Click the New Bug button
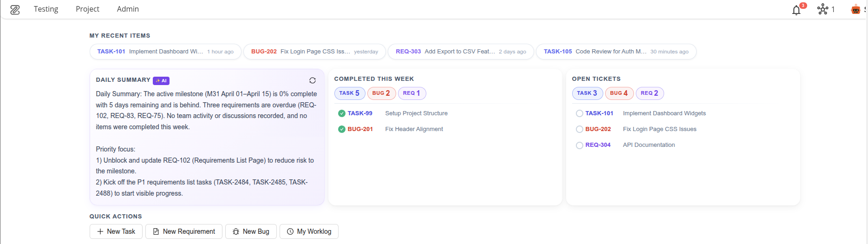Viewport: 868px width, 244px height. click(251, 231)
